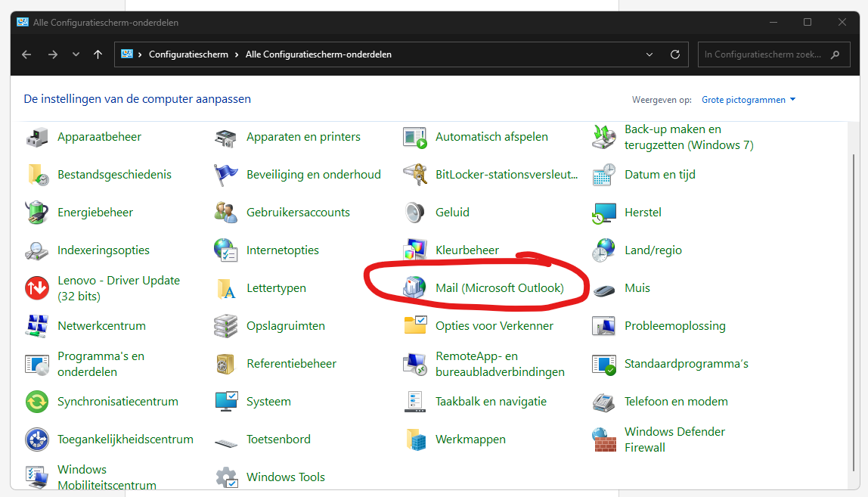Click the Gebruikersaccounts icon
Viewport: 868px width, 497px height.
226,213
